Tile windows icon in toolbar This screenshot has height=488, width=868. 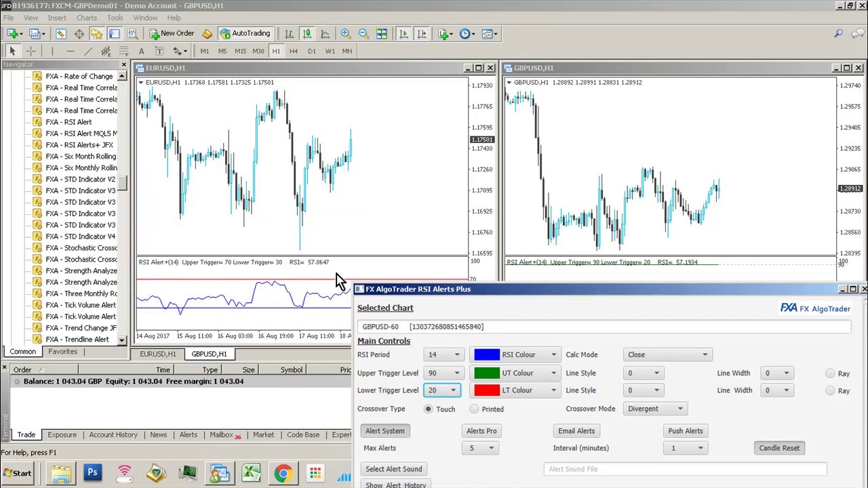pos(382,33)
